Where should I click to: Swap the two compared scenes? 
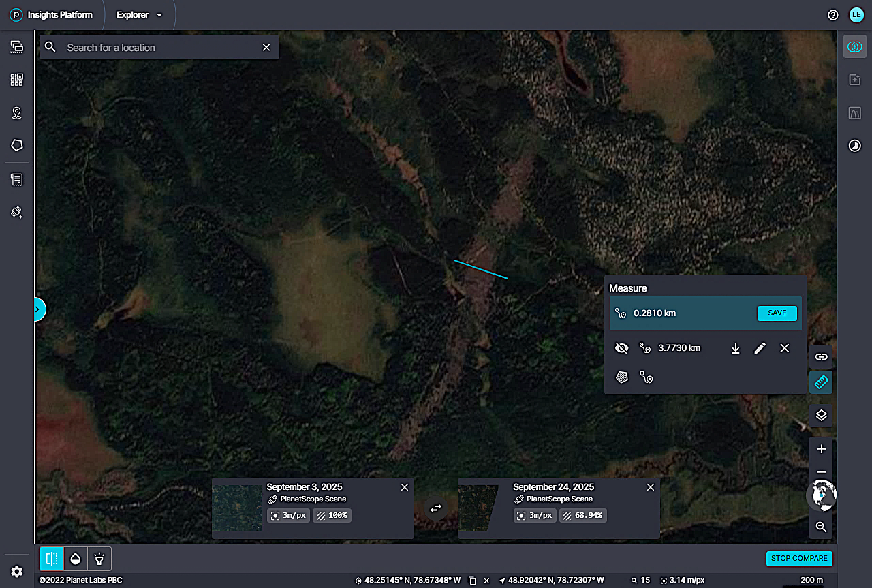(x=436, y=508)
